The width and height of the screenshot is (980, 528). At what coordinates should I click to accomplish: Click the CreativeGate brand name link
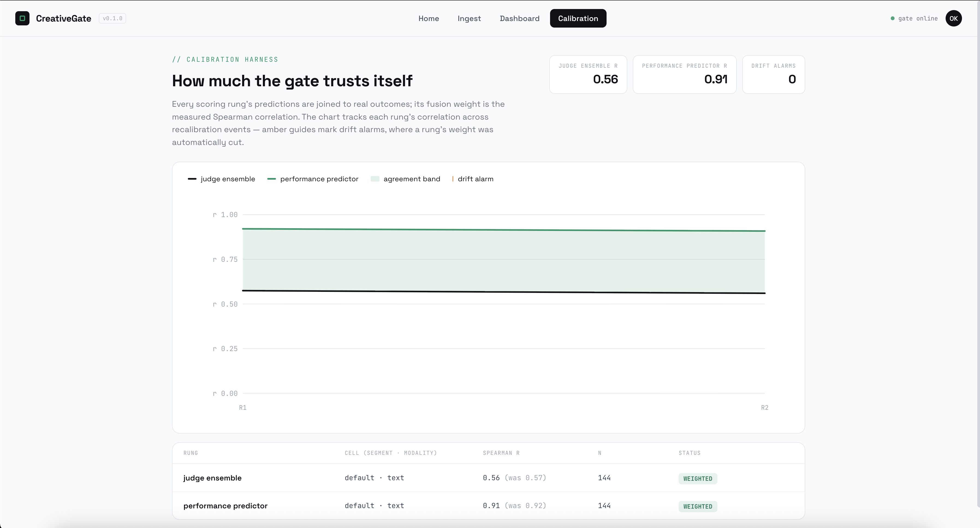64,18
